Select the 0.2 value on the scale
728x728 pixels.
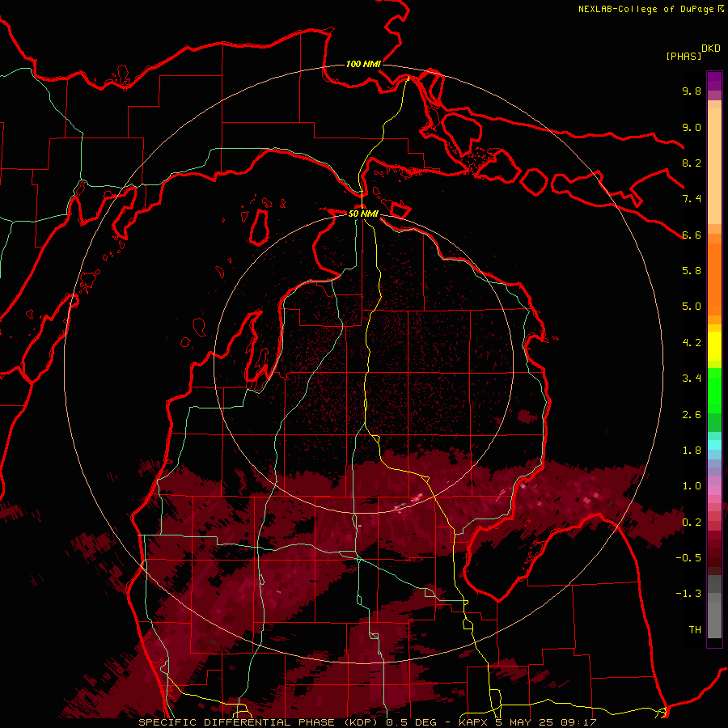[x=692, y=523]
